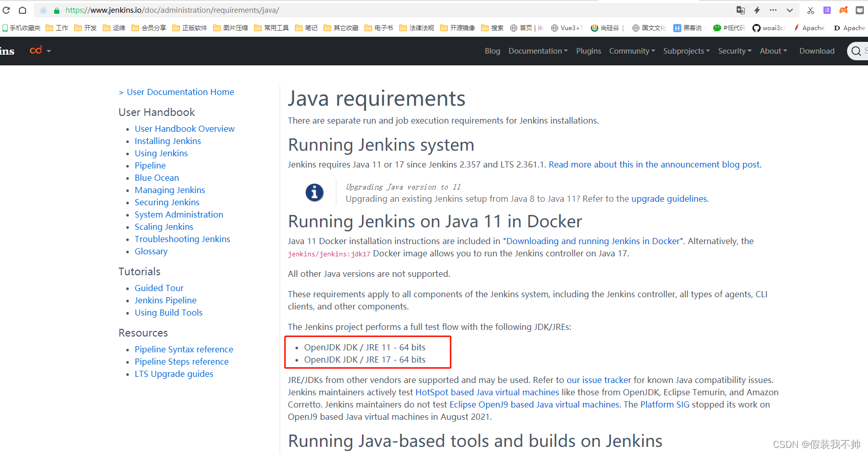Click the green padlock security icon
Image resolution: width=868 pixels, height=454 pixels.
57,10
